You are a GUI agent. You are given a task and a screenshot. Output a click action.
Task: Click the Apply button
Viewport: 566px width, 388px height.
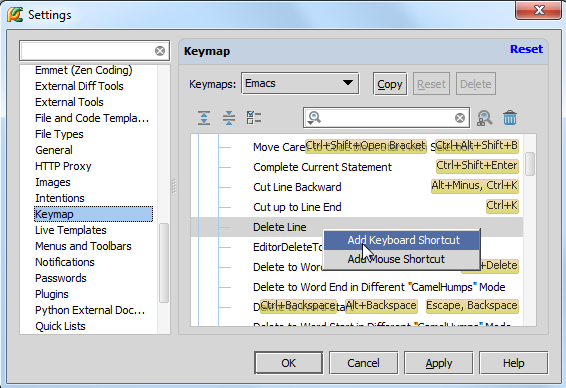(438, 363)
